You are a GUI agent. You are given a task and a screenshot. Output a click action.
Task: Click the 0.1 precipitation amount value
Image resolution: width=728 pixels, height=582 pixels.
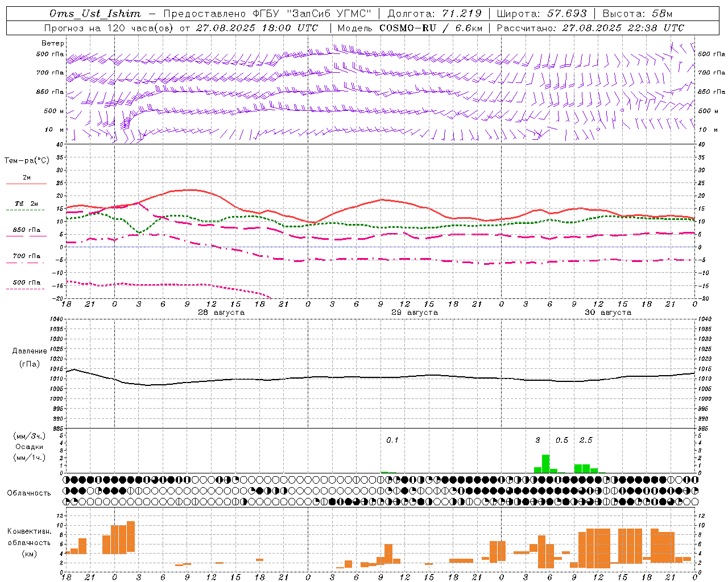[x=392, y=440]
